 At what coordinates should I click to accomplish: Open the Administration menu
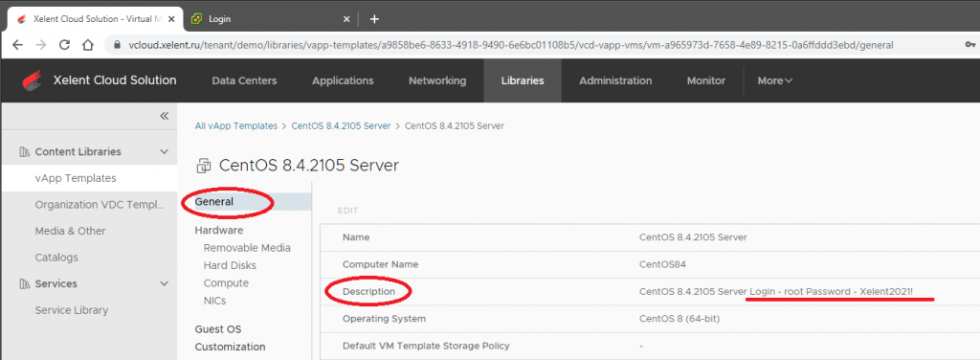click(x=615, y=80)
